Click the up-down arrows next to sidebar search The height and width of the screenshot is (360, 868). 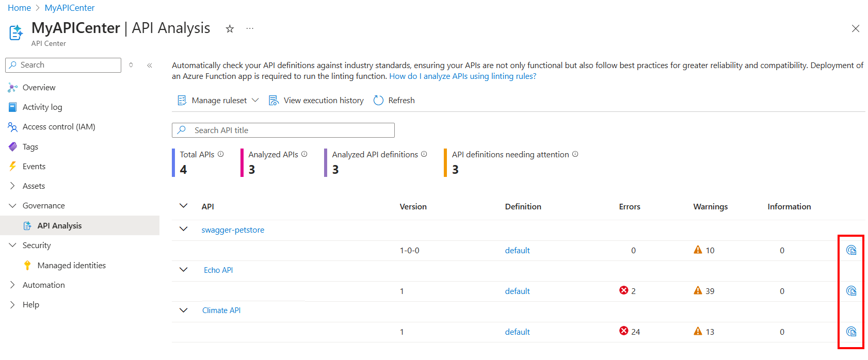click(x=131, y=65)
